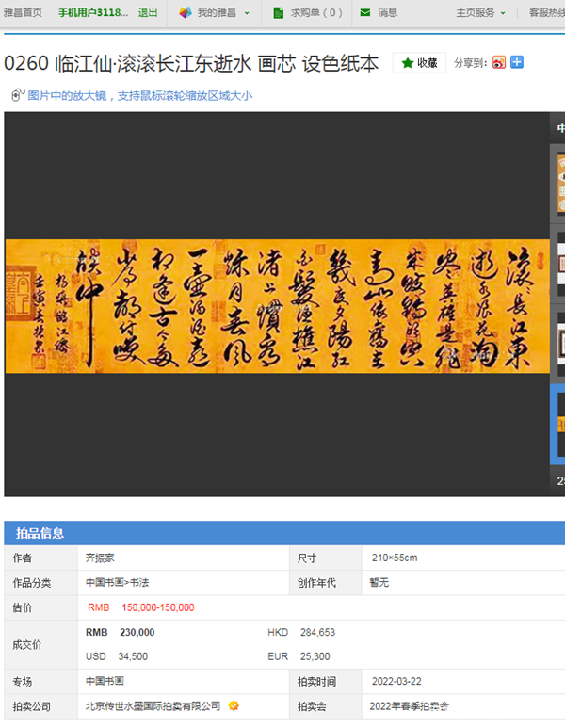The height and width of the screenshot is (728, 565).
Task: Click the colorful 我的雅昌 logo icon
Action: tap(186, 12)
